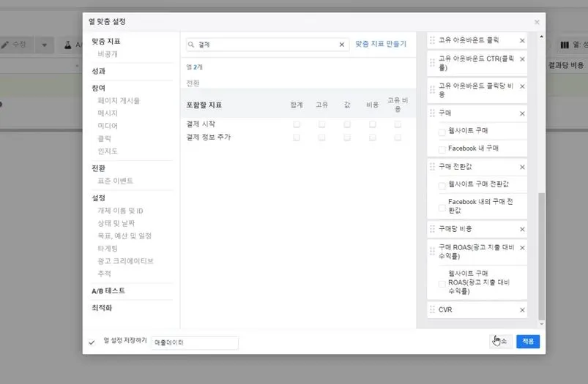Remove 고유 아웃바운드 클릭 column

click(x=522, y=40)
